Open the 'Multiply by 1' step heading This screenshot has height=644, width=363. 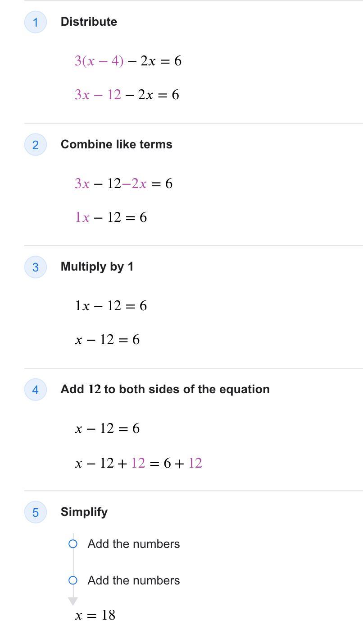[97, 267]
